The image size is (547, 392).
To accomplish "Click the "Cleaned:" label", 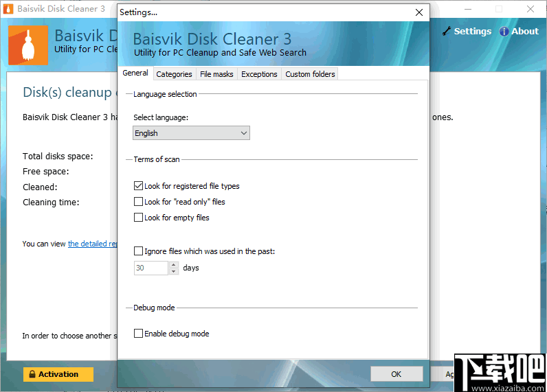I will [x=40, y=187].
